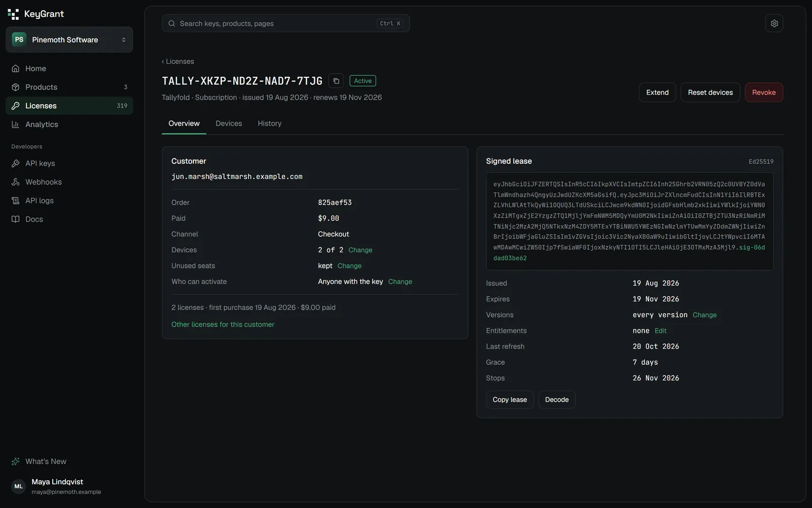Go to Home in sidebar
The height and width of the screenshot is (508, 812).
tap(69, 69)
